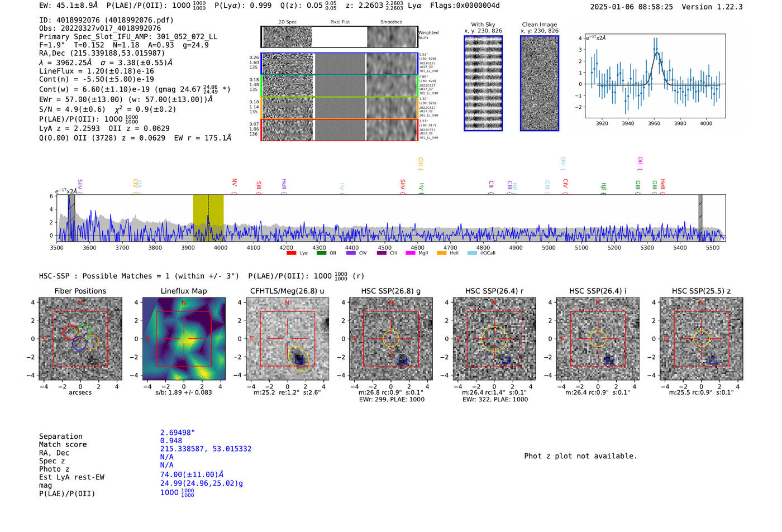Open the HSC SSP(25.5) z cutout
Viewport: 782px width, 532px height.
coord(701,338)
